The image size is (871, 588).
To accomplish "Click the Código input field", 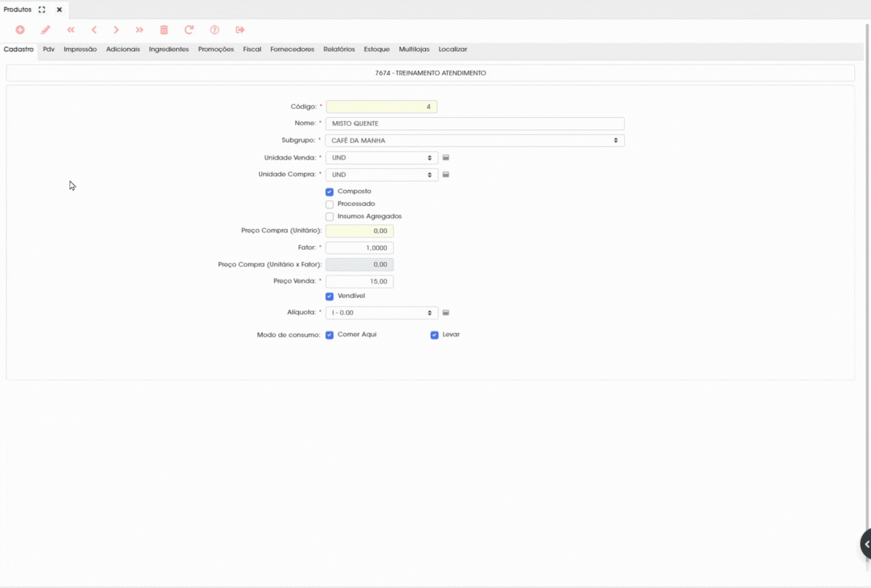I will tap(382, 107).
